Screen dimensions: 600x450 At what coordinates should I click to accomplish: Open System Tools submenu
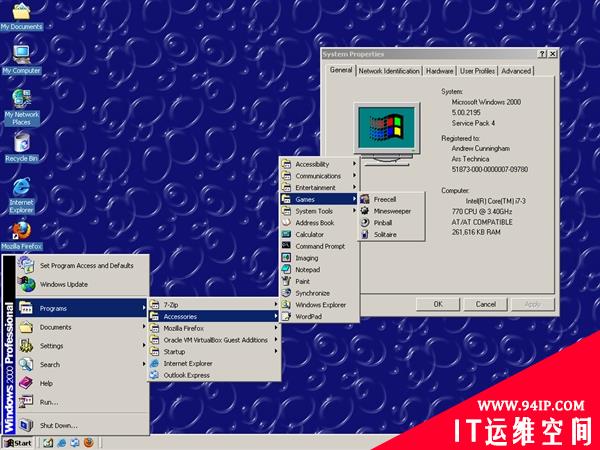click(x=319, y=211)
